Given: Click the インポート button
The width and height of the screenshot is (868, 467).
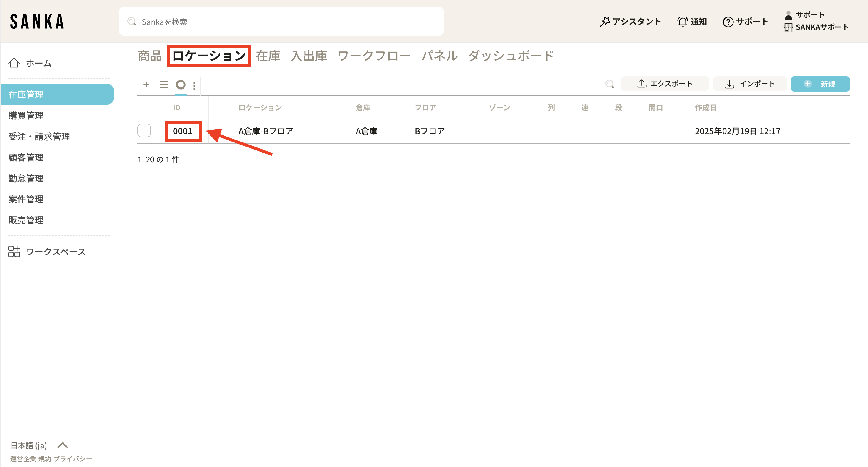Looking at the screenshot, I should [750, 84].
